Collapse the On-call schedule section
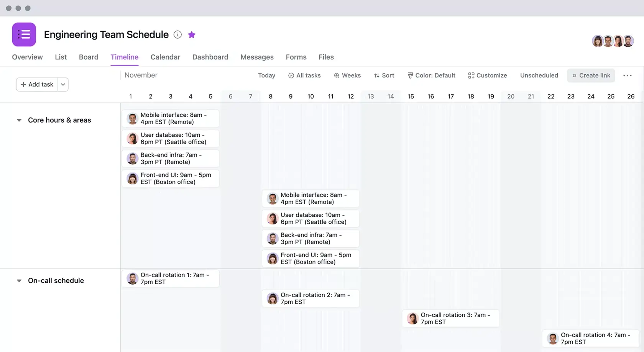 tap(19, 280)
